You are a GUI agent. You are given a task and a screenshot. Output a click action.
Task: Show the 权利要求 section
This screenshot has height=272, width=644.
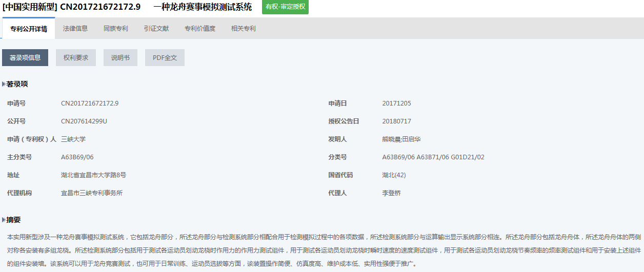click(76, 58)
